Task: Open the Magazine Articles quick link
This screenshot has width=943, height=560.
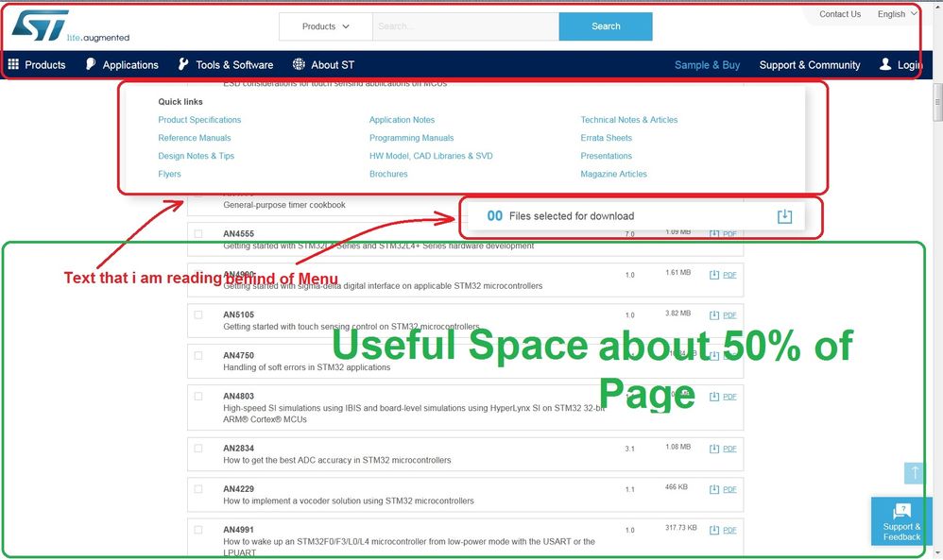Action: coord(613,174)
